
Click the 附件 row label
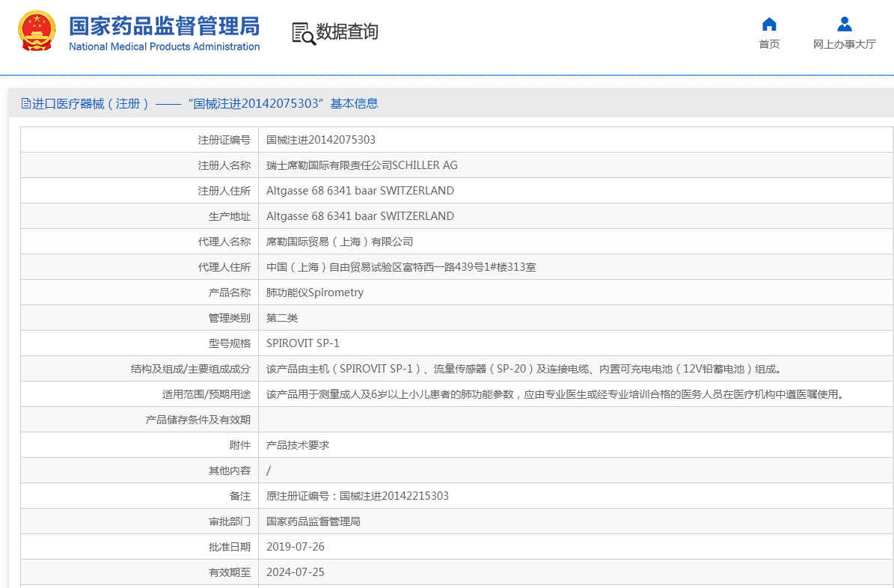tap(240, 445)
